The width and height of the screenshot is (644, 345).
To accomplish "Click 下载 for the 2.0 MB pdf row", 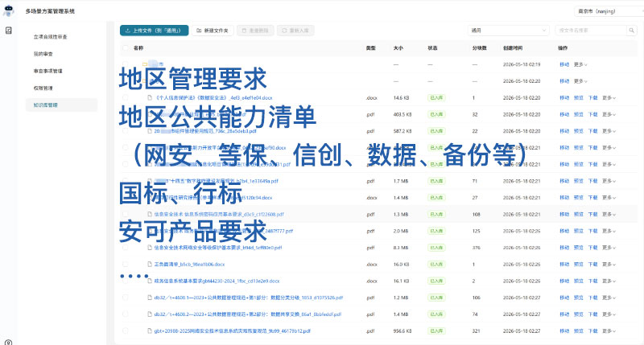I will tap(592, 231).
